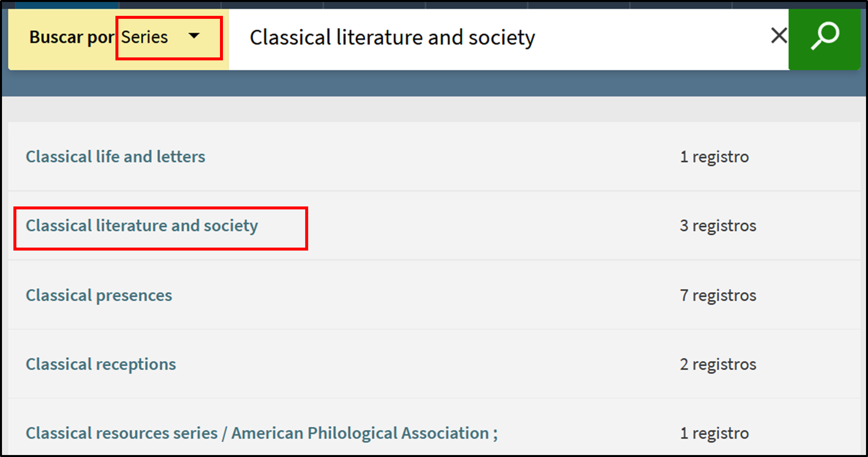Click blank space in the Classical receptions row
Screen dimensions: 868x457
point(424,364)
